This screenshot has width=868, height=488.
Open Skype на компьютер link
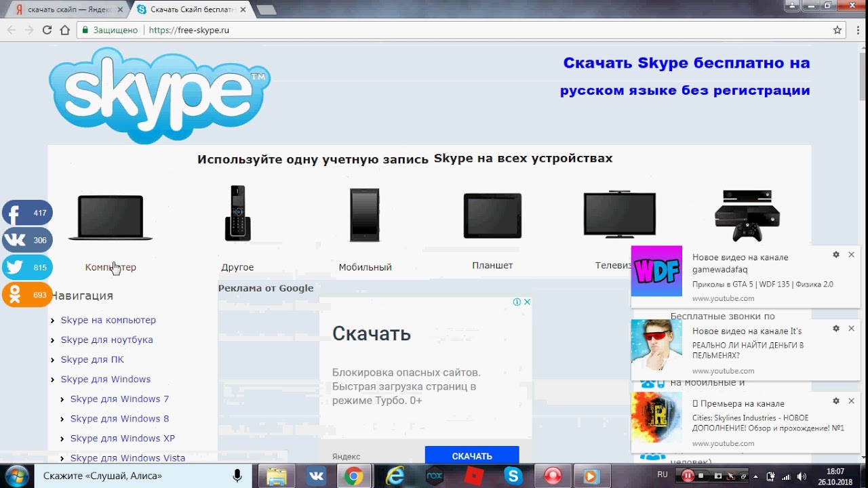point(108,320)
